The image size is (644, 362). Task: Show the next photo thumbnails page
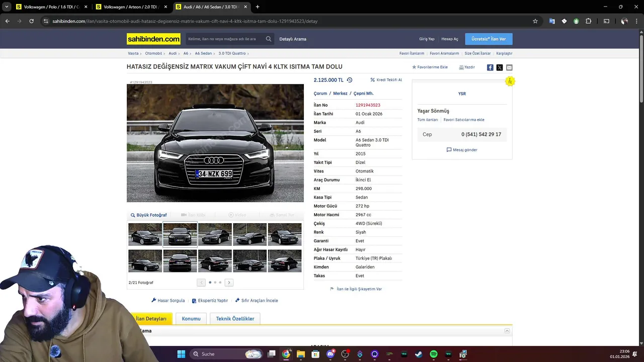pyautogui.click(x=229, y=283)
